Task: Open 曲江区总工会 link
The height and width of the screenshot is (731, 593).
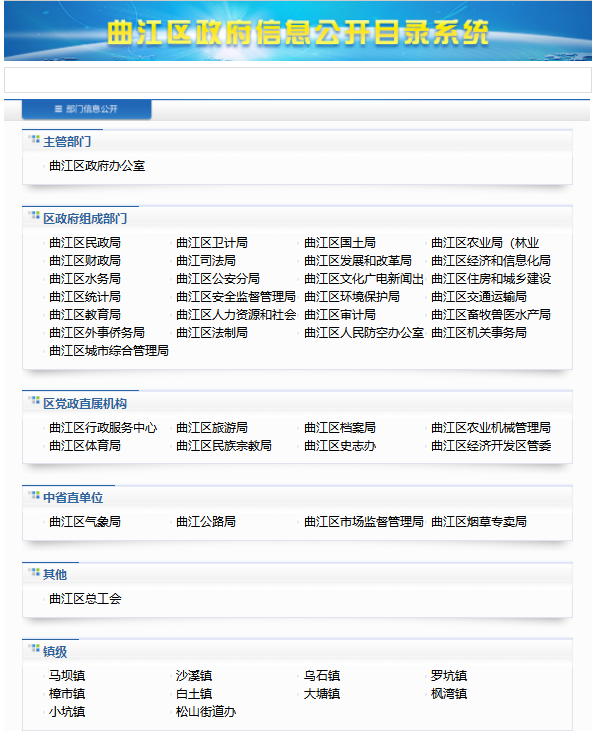Action: tap(85, 599)
